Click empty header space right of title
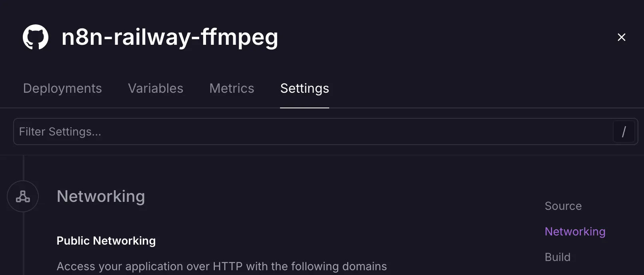The image size is (644, 275). [440, 37]
